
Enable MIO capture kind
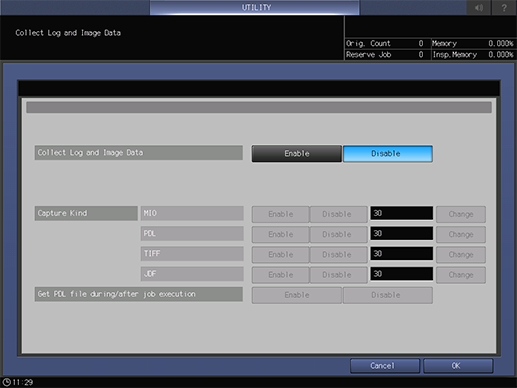[280, 214]
